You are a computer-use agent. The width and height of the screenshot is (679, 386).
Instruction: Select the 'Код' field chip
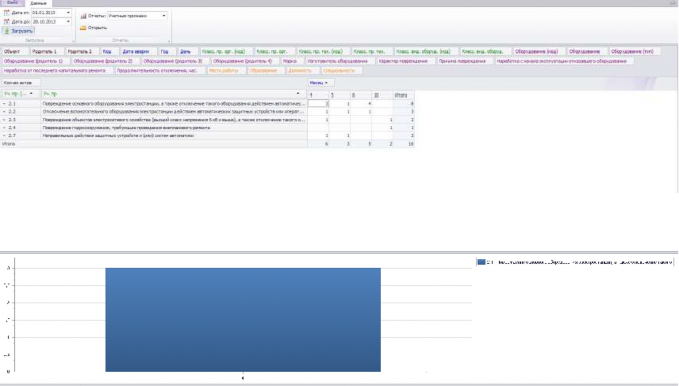tap(109, 52)
